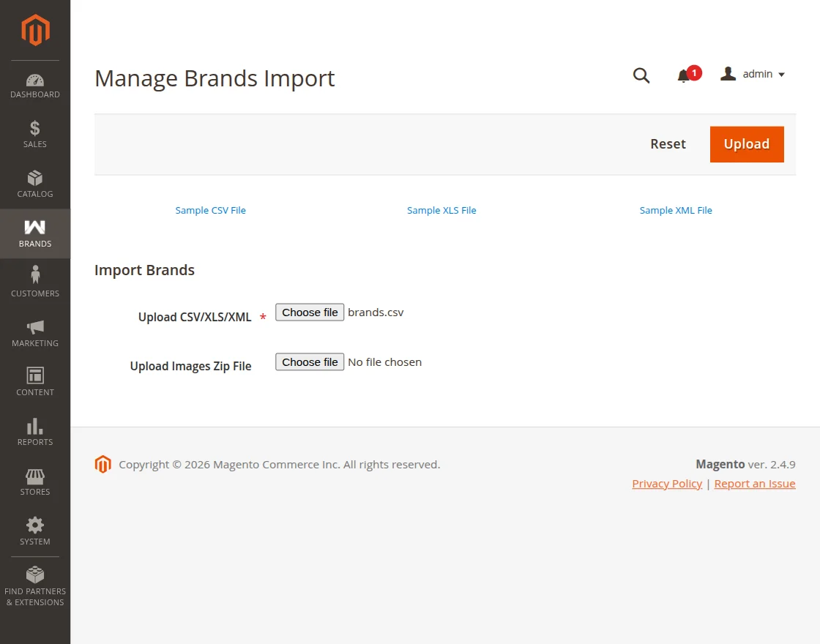820x644 pixels.
Task: Open the Catalog sidebar menu
Action: [35, 184]
